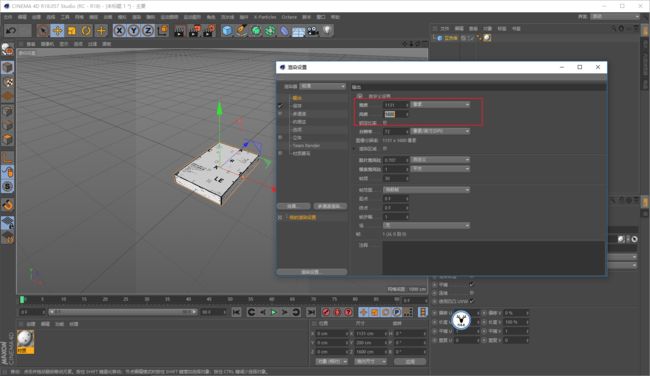Click the Play forward button on timeline
This screenshot has height=376, width=650.
[x=274, y=312]
